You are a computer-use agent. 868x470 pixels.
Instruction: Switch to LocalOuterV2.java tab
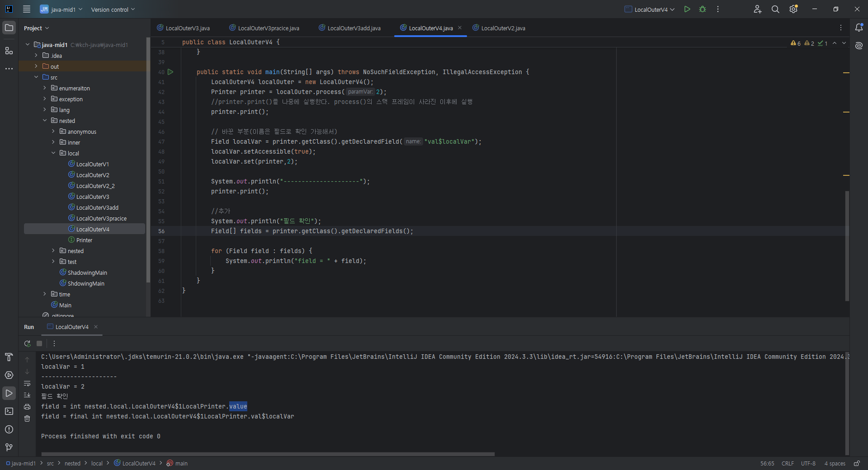pyautogui.click(x=499, y=28)
